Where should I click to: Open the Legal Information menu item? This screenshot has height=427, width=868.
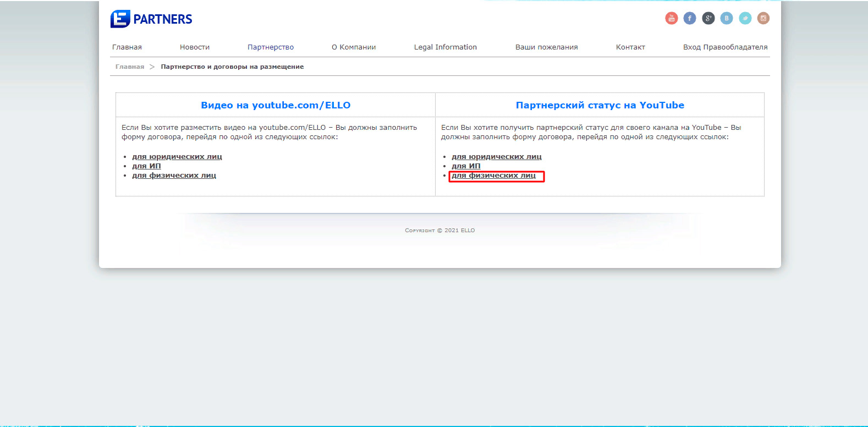[x=446, y=47]
